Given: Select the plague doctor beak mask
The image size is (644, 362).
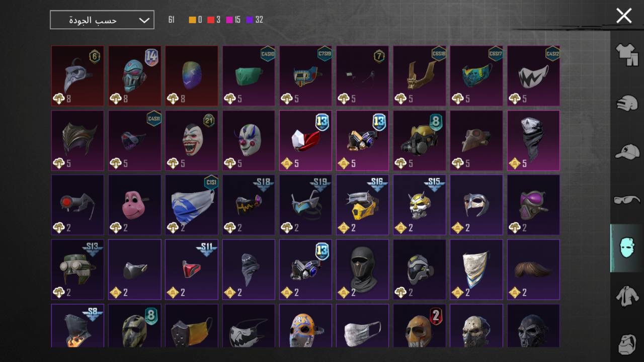Looking at the screenshot, I should [77, 76].
